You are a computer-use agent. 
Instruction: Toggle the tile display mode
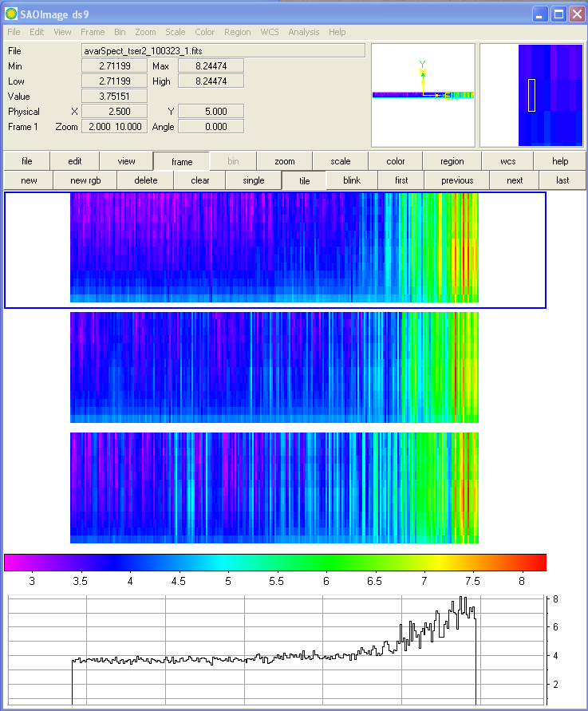coord(304,180)
